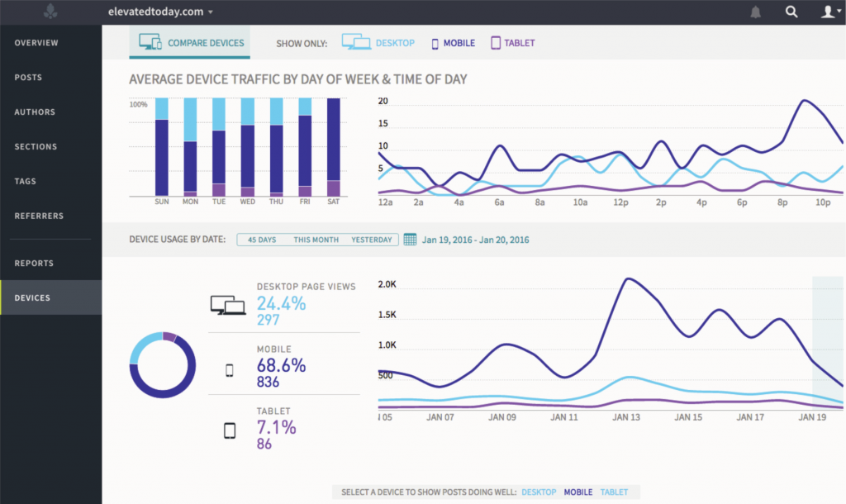Click the leaf logo in top-left corner
Viewport: 846px width, 504px height.
coord(51,12)
